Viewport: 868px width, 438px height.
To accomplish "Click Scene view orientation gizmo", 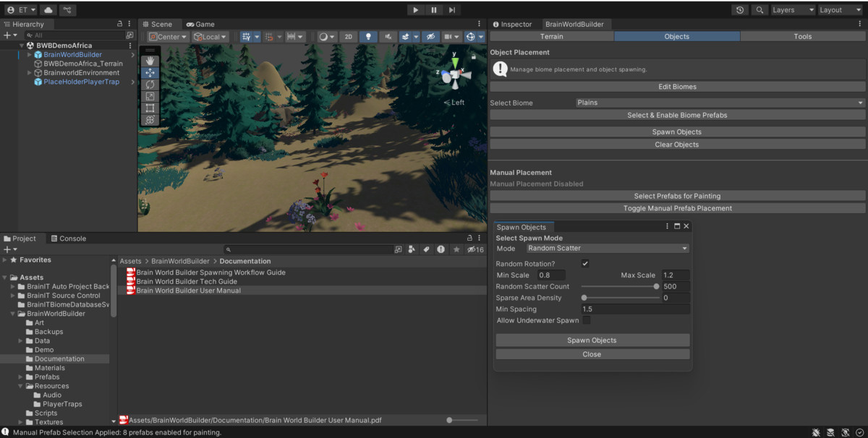I will tap(456, 73).
